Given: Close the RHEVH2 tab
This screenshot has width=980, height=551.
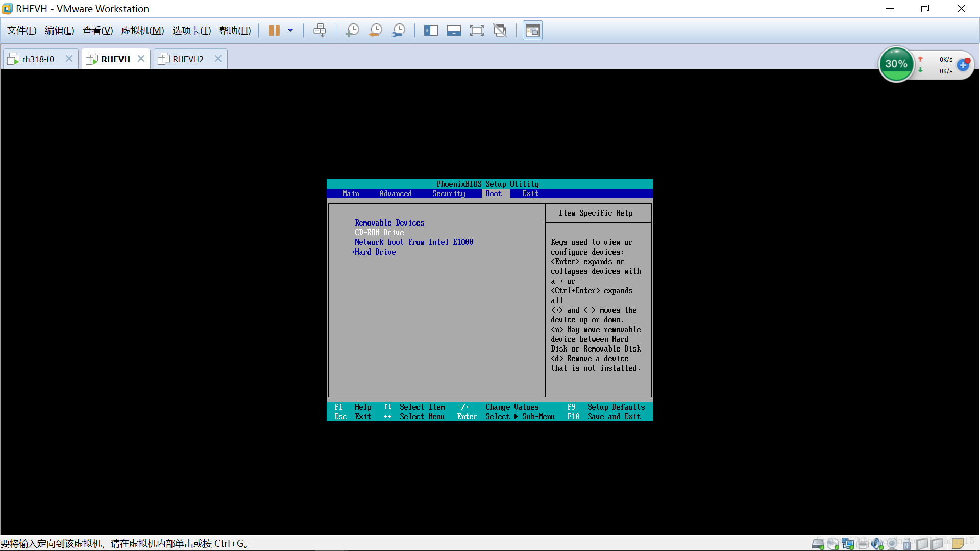Looking at the screenshot, I should pos(218,59).
